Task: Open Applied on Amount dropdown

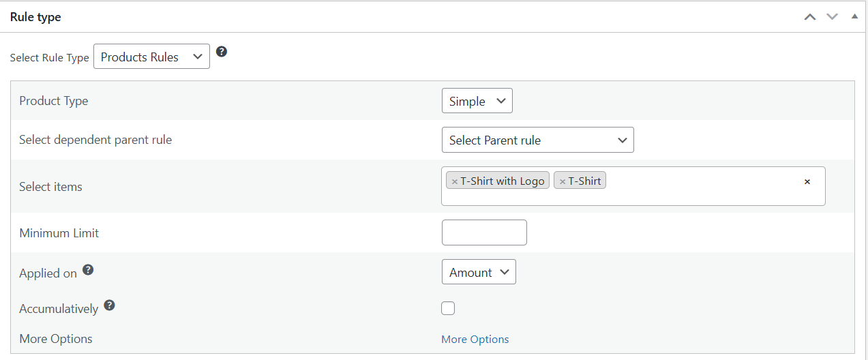Action: tap(479, 272)
